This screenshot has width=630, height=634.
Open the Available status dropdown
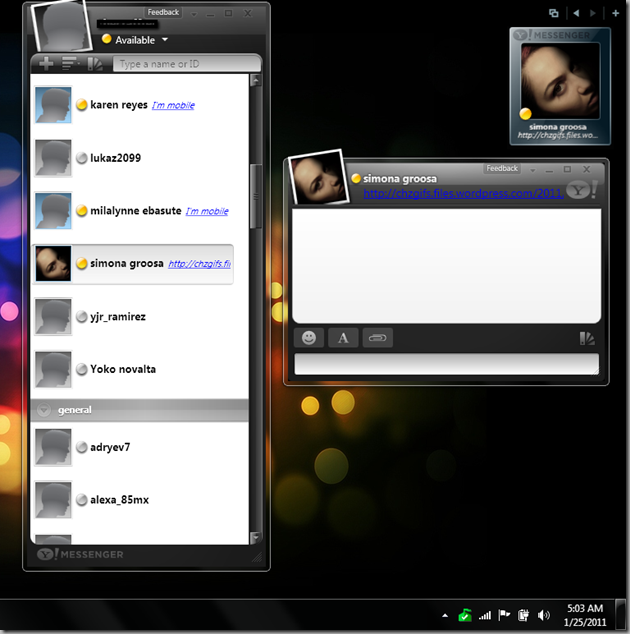165,40
